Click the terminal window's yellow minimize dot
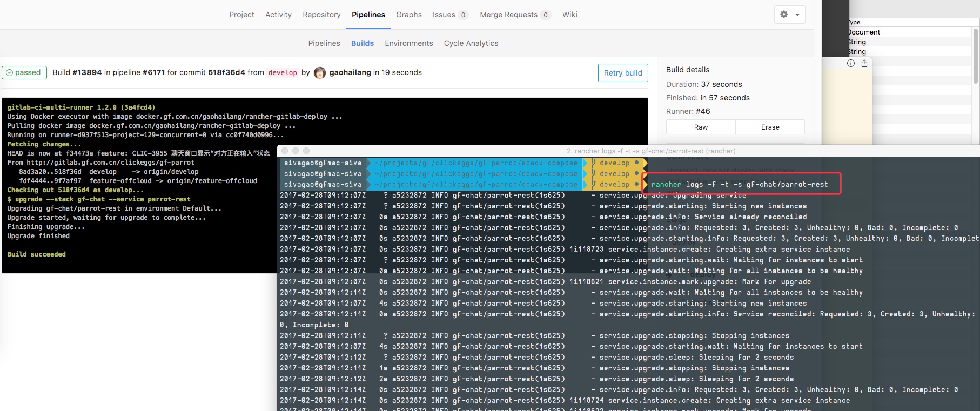This screenshot has width=980, height=411. (296, 151)
